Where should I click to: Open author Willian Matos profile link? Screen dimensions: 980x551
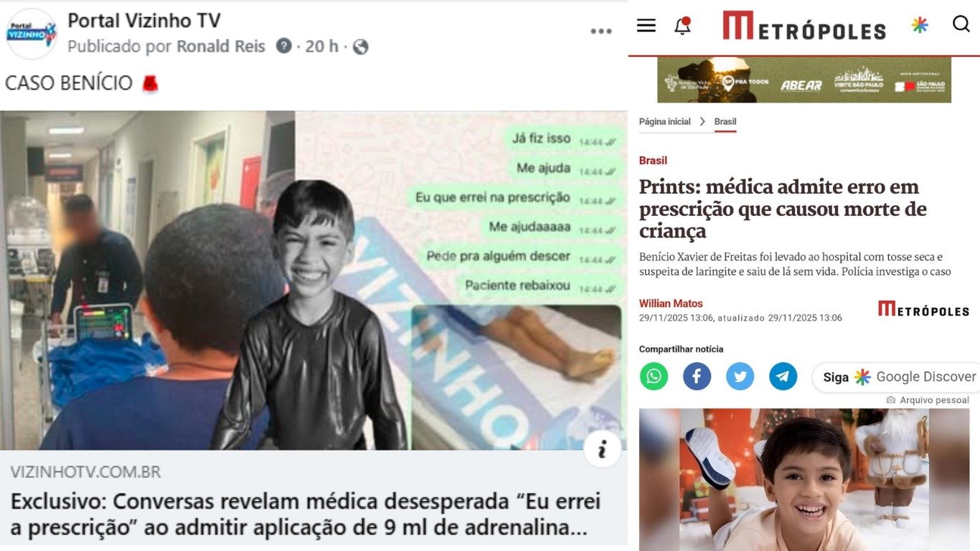671,303
